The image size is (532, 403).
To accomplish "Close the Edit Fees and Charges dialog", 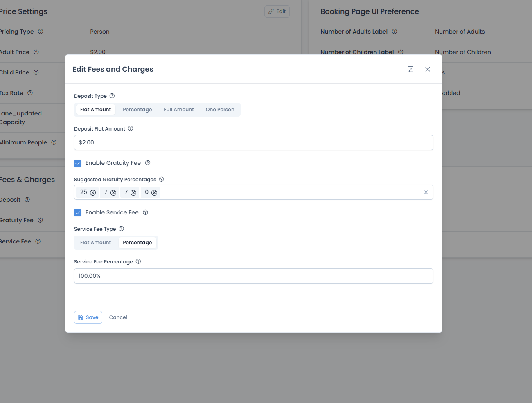I will point(428,69).
